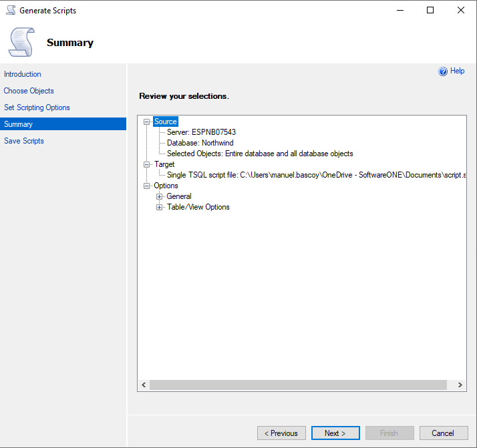Go back with the Previous button
The width and height of the screenshot is (477, 448).
tap(281, 433)
